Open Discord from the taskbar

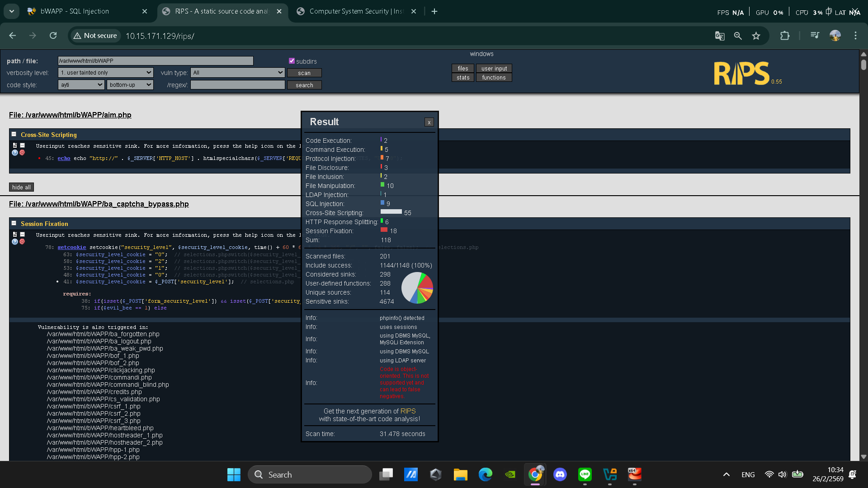click(560, 474)
